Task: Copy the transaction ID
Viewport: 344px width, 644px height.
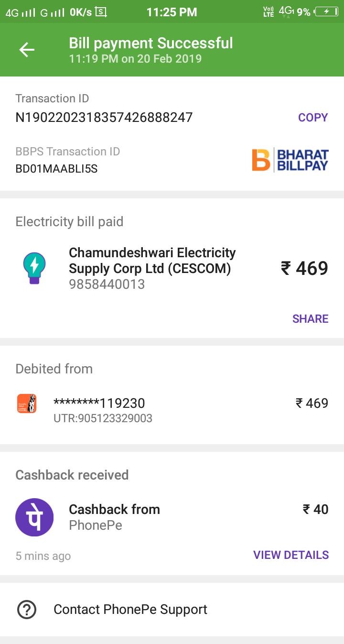Action: tap(313, 118)
